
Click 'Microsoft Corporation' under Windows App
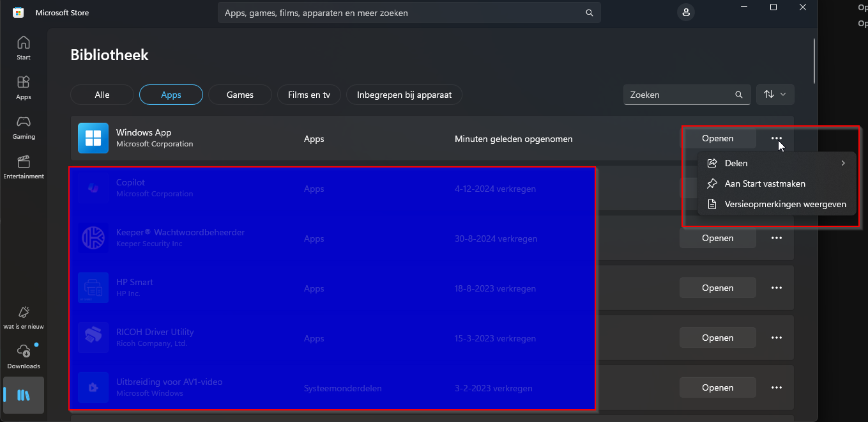coord(155,144)
